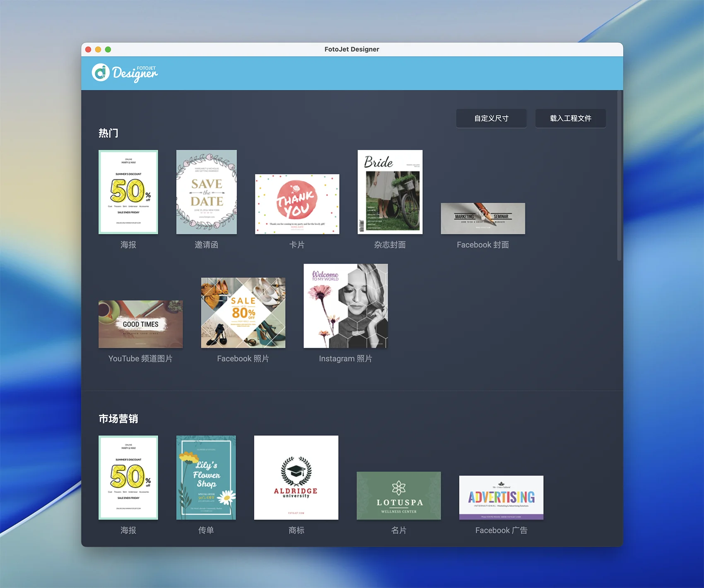The height and width of the screenshot is (588, 704).
Task: Click the 杂志封面 label text
Action: pos(390,245)
